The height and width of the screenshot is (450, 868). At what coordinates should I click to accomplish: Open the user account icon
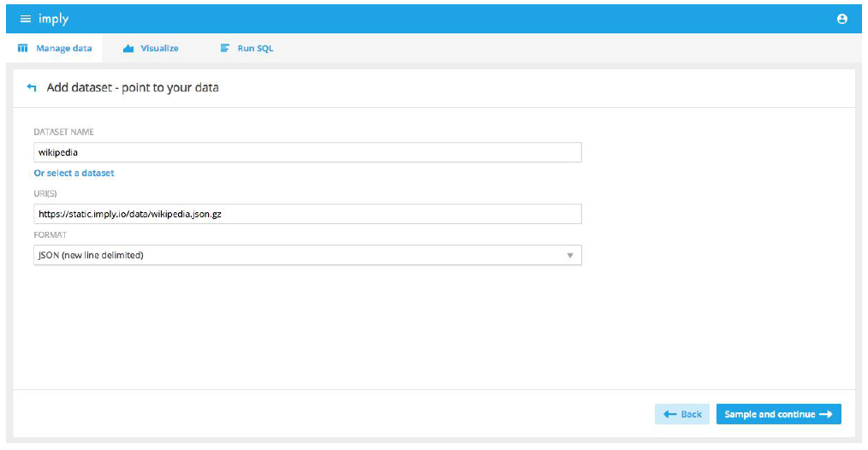[842, 19]
